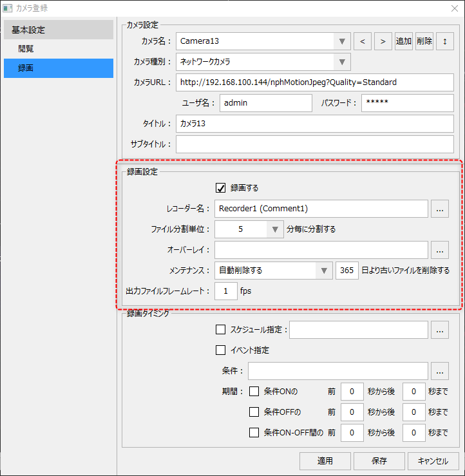Enable イベント指定 checkbox
Image resolution: width=465 pixels, height=476 pixels.
pos(221,350)
